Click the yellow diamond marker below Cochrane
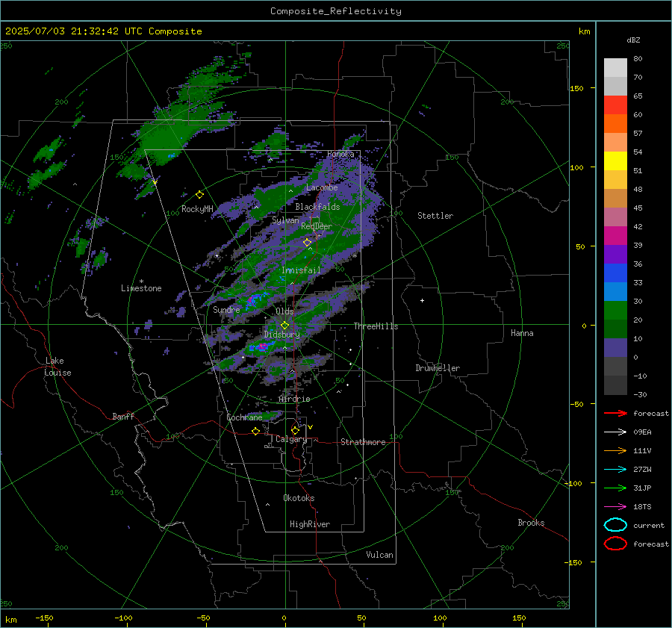Image resolution: width=672 pixels, height=628 pixels. point(255,431)
